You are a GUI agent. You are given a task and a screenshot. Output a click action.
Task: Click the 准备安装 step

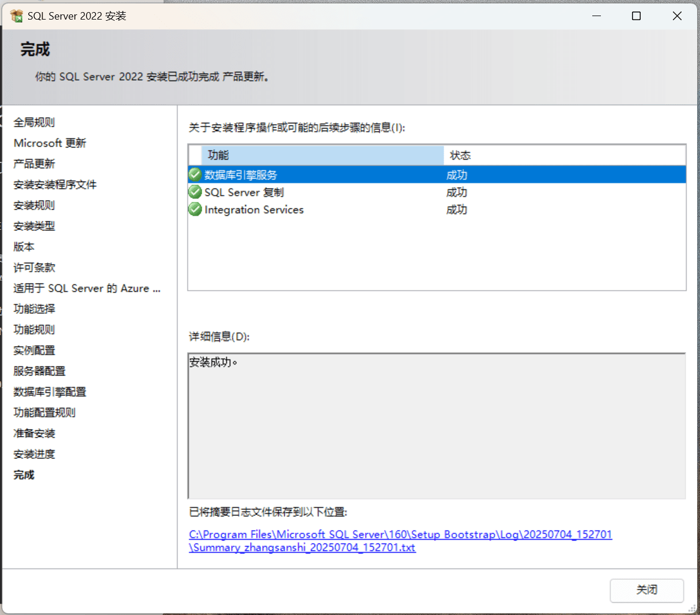(x=34, y=433)
